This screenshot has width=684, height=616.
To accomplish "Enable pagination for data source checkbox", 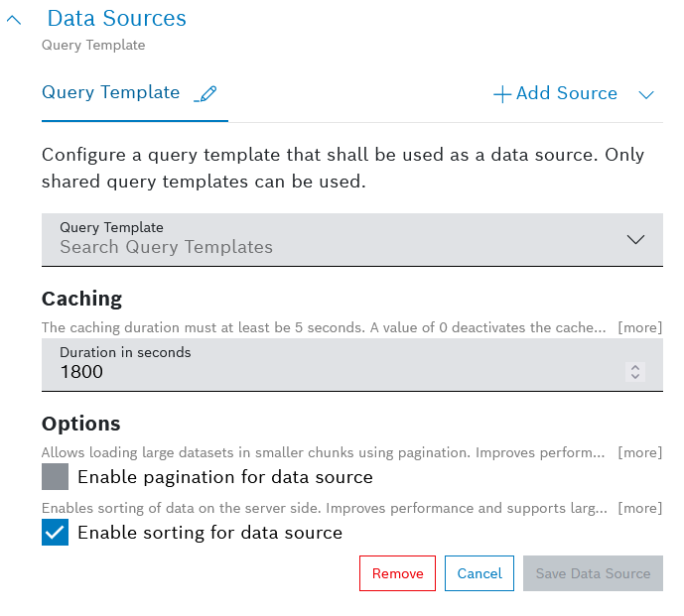I will pyautogui.click(x=56, y=477).
